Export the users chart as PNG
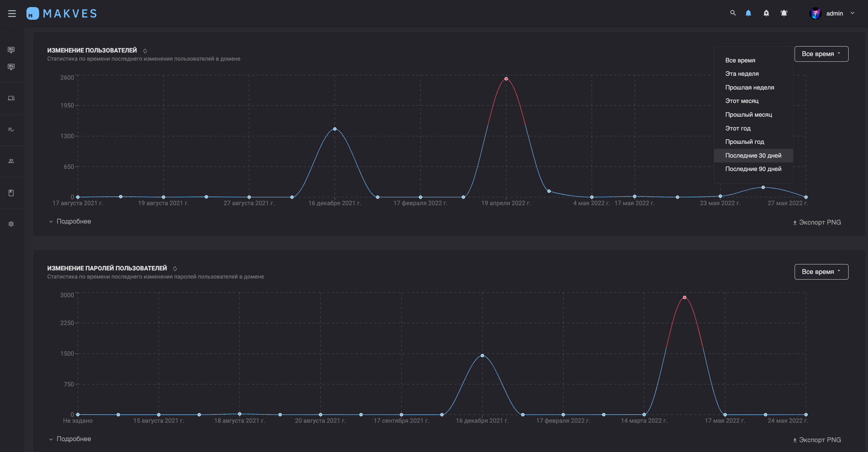Viewport: 868px width, 452px height. coord(817,222)
